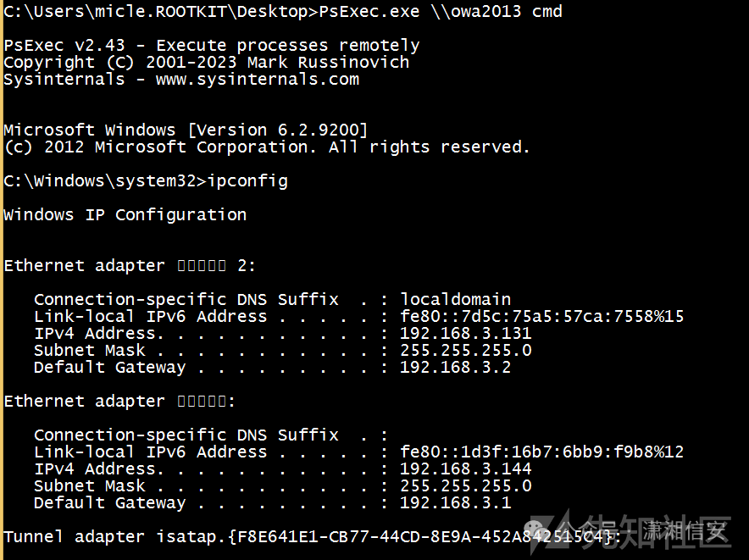Click the localdomain DNS suffix value

point(456,300)
